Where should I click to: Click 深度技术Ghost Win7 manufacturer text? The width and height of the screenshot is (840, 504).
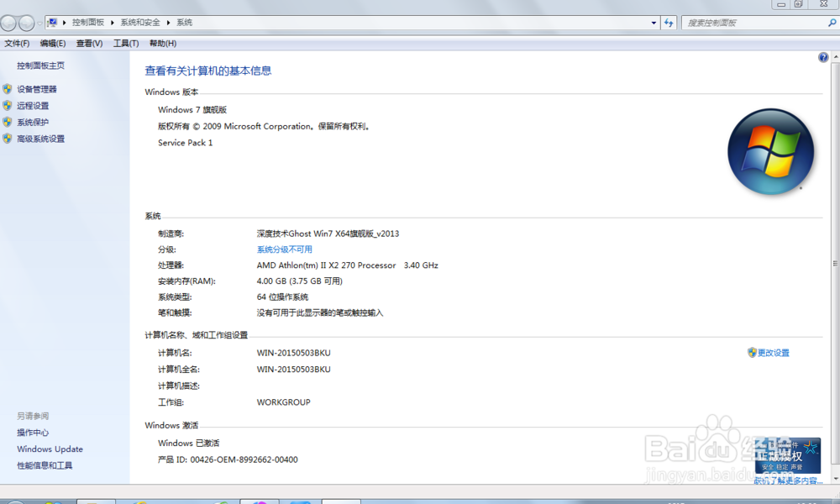[x=328, y=234]
